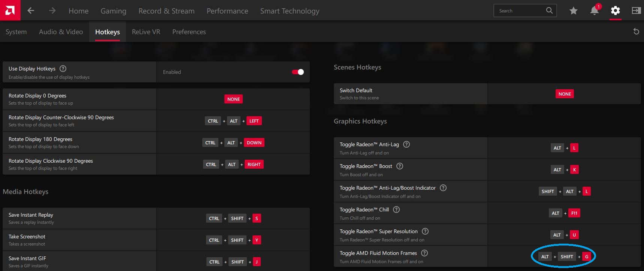Viewport: 644px width, 271px height.
Task: Click 'Take Screenshot' label
Action: coord(27,237)
